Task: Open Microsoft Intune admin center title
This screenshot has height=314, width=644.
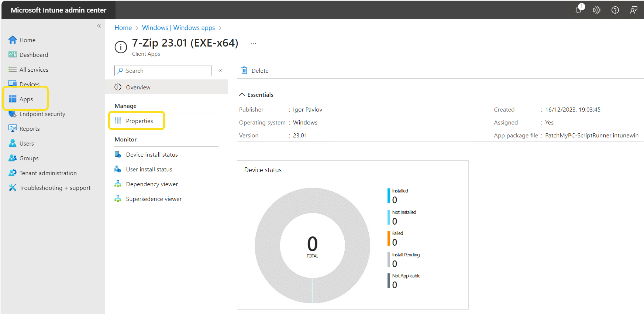Action: click(59, 10)
